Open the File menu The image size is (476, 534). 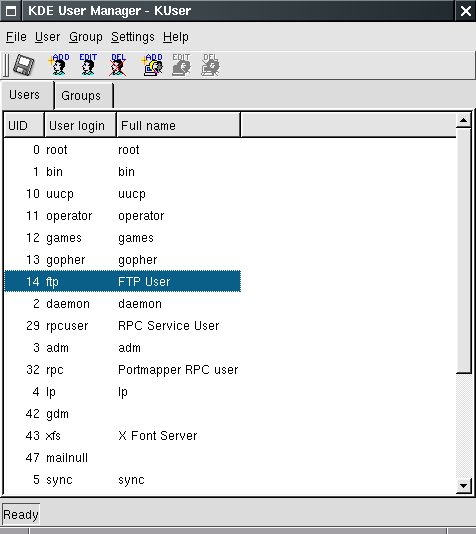click(x=16, y=37)
